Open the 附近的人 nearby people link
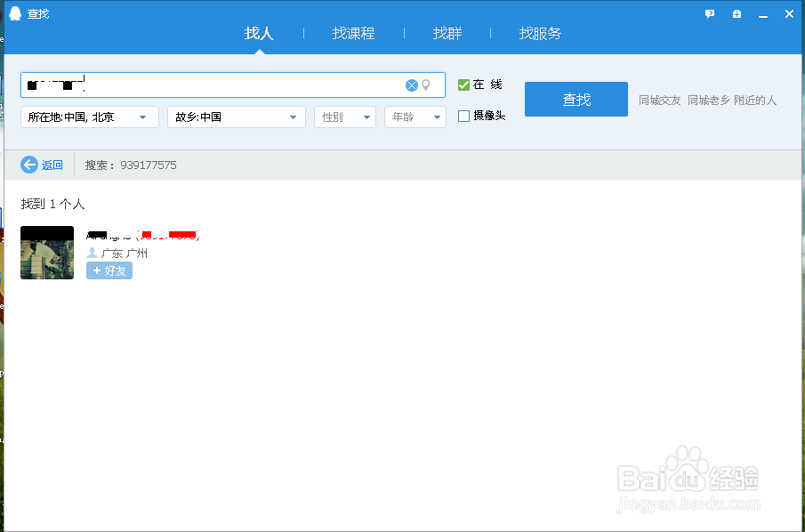Screen dimensions: 805x532 pos(754,101)
